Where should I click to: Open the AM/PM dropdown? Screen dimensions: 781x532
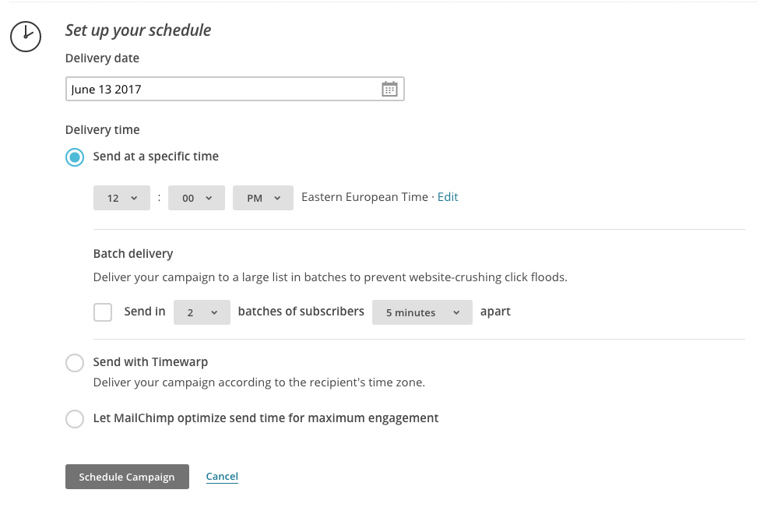pyautogui.click(x=263, y=198)
